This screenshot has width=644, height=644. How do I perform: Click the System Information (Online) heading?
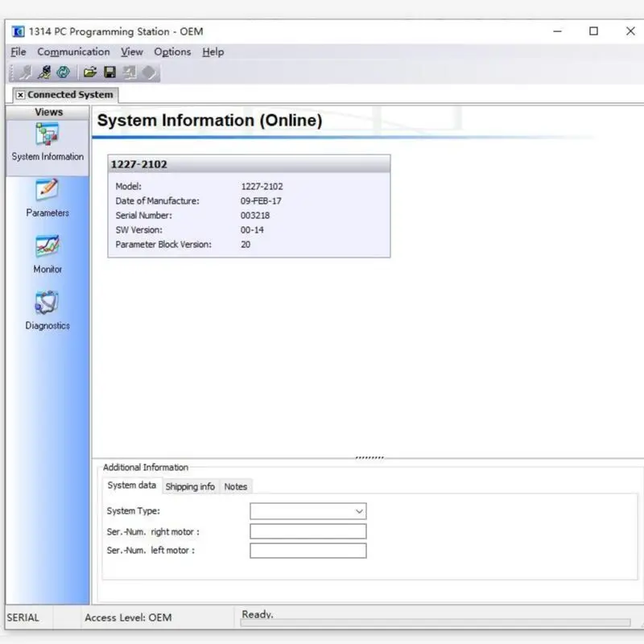pyautogui.click(x=209, y=121)
